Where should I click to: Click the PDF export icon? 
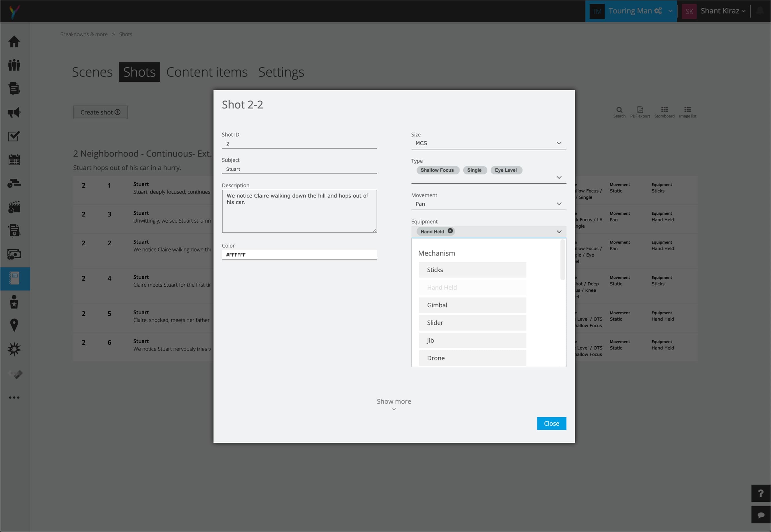640,112
